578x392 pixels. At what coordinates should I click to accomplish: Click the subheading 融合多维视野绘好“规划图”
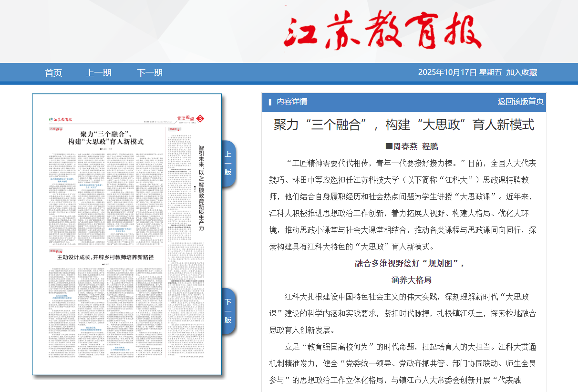point(410,263)
